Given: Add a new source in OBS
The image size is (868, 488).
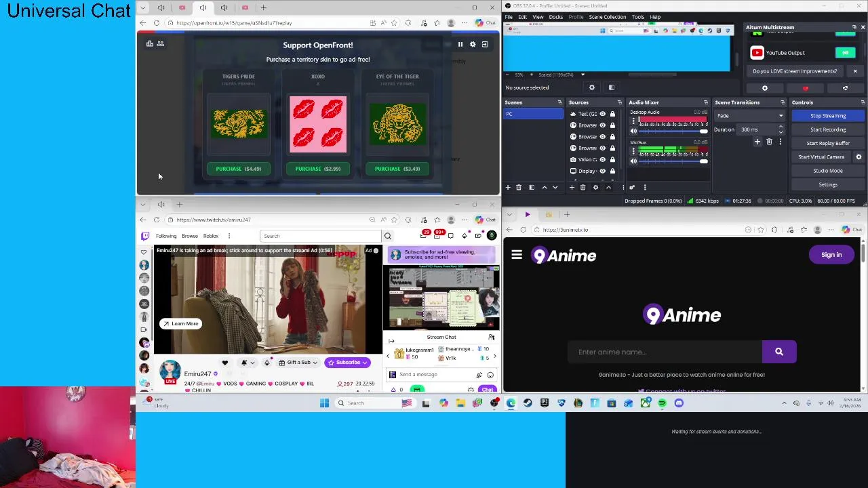Looking at the screenshot, I should click(x=572, y=188).
